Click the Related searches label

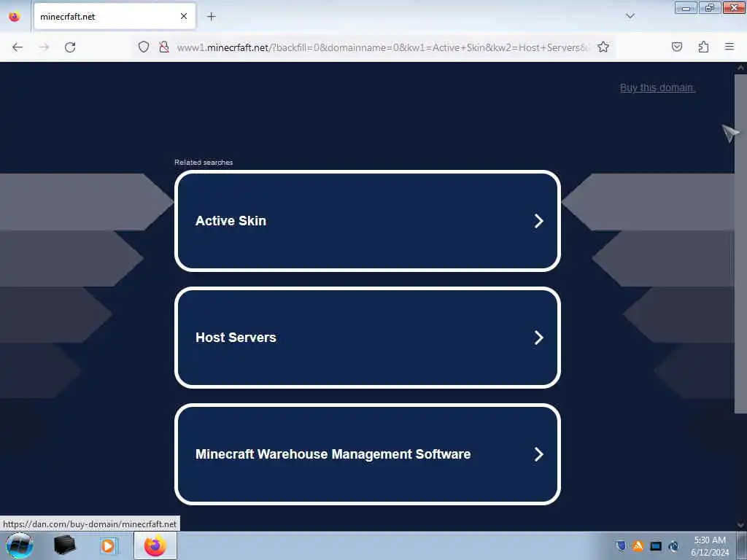click(x=204, y=163)
